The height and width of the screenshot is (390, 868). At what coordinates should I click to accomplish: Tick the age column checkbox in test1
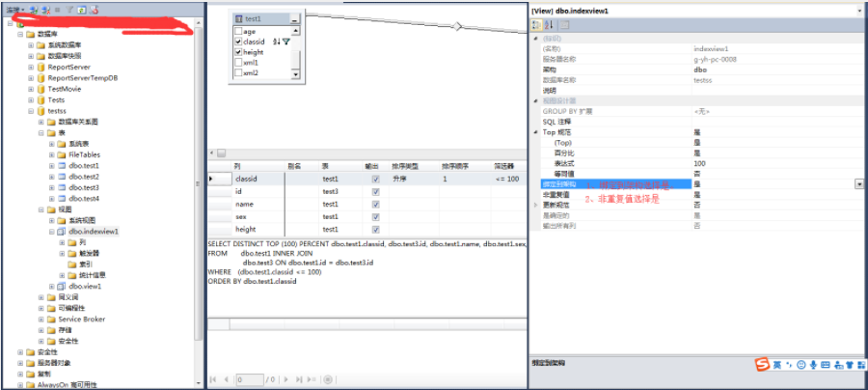click(238, 32)
